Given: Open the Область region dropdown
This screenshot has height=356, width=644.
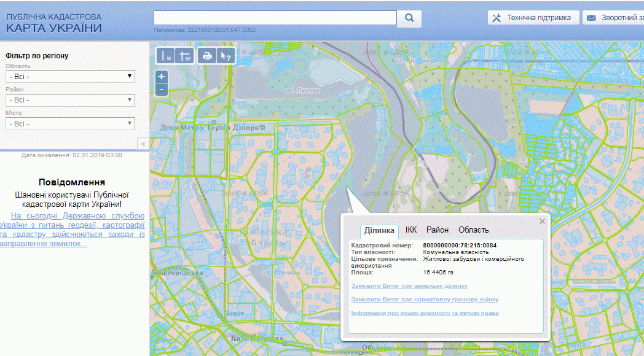Looking at the screenshot, I should [x=70, y=77].
